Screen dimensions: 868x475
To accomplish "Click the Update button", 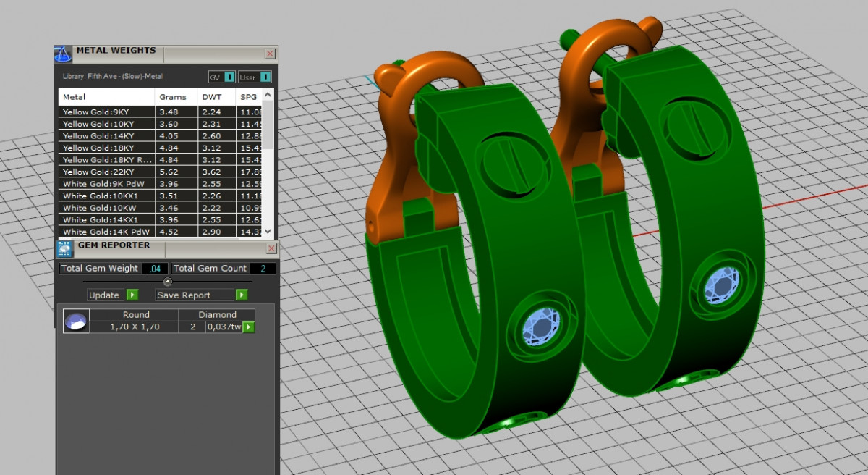I will [x=105, y=295].
